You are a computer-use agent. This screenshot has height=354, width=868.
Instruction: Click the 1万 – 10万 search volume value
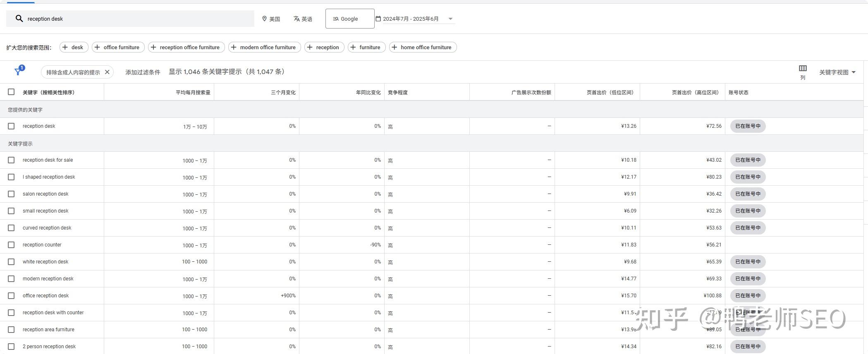tap(195, 127)
